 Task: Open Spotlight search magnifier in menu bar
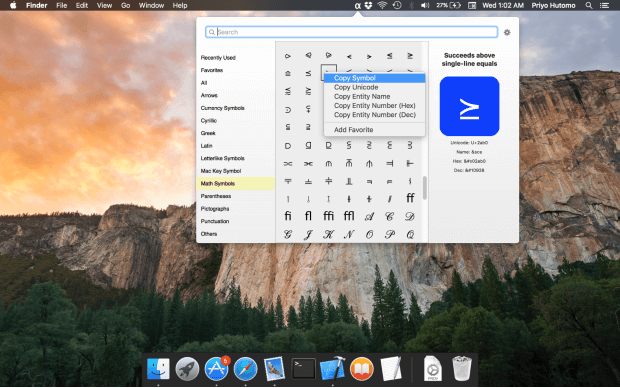tap(589, 6)
